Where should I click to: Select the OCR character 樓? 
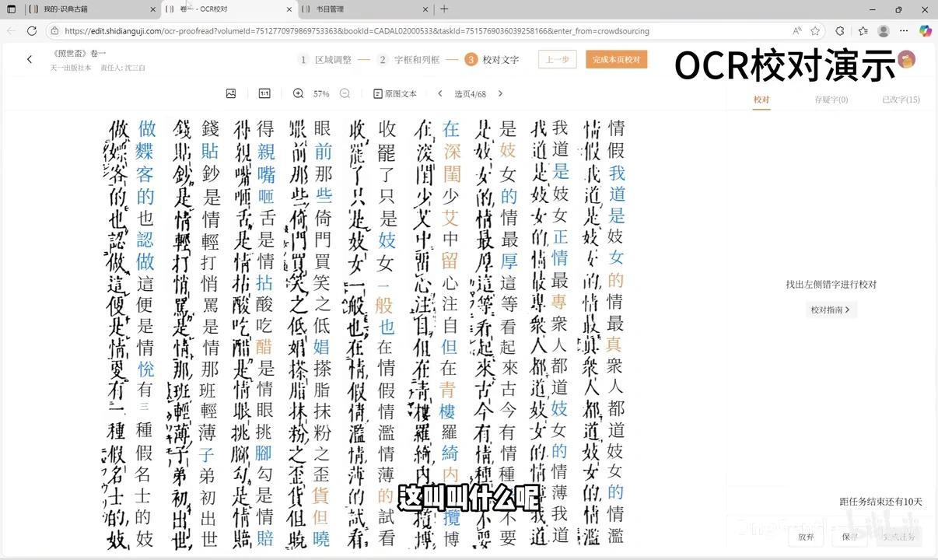pyautogui.click(x=447, y=411)
